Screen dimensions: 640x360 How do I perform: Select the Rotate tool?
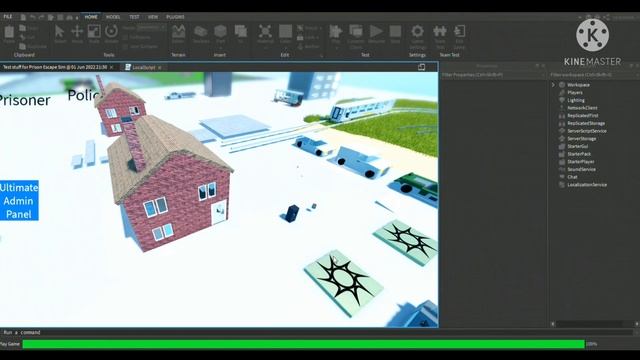click(x=111, y=33)
